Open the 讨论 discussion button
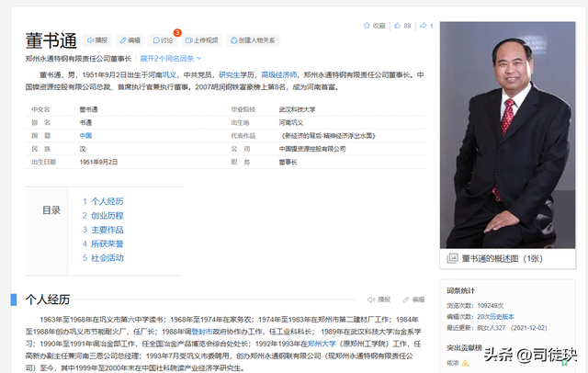Image resolution: width=588 pixels, height=373 pixels. [x=163, y=40]
